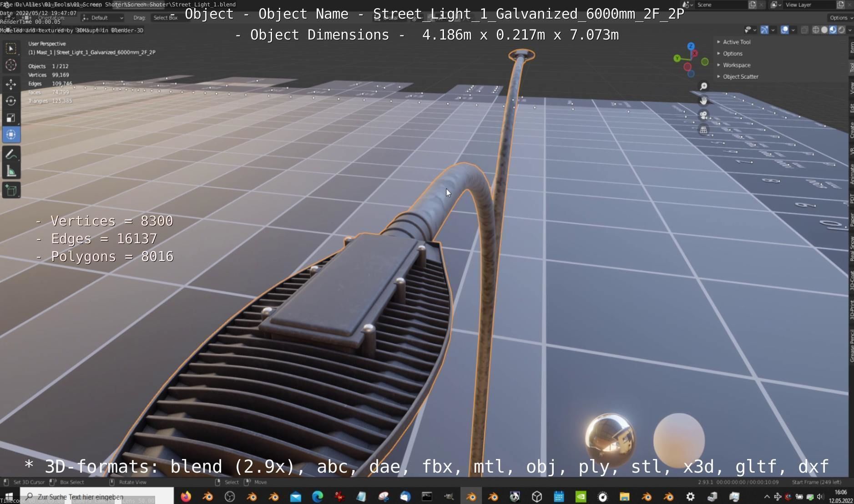Open the 3D-Print sidebar tab
Viewport: 854px width, 504px height.
click(851, 310)
